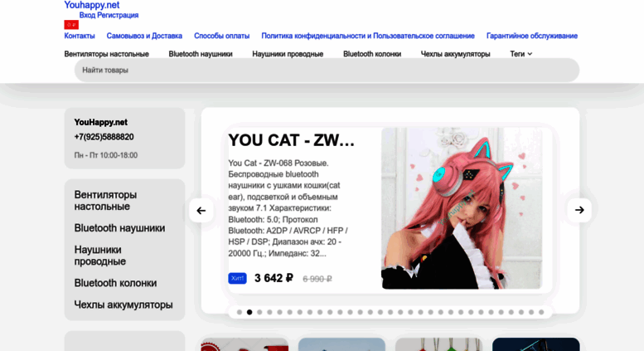Select the first carousel dot
The height and width of the screenshot is (351, 644).
[x=240, y=312]
